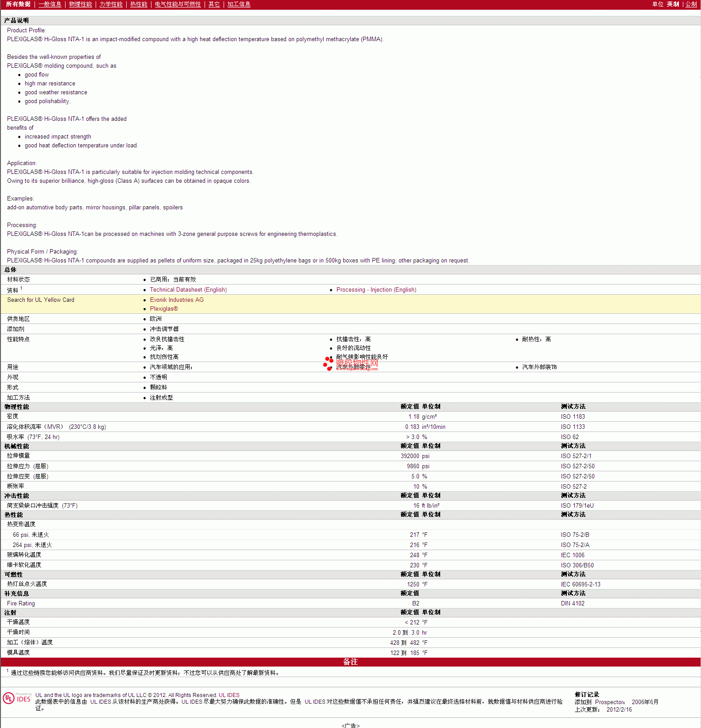Click the 密度 row label

tap(13, 416)
